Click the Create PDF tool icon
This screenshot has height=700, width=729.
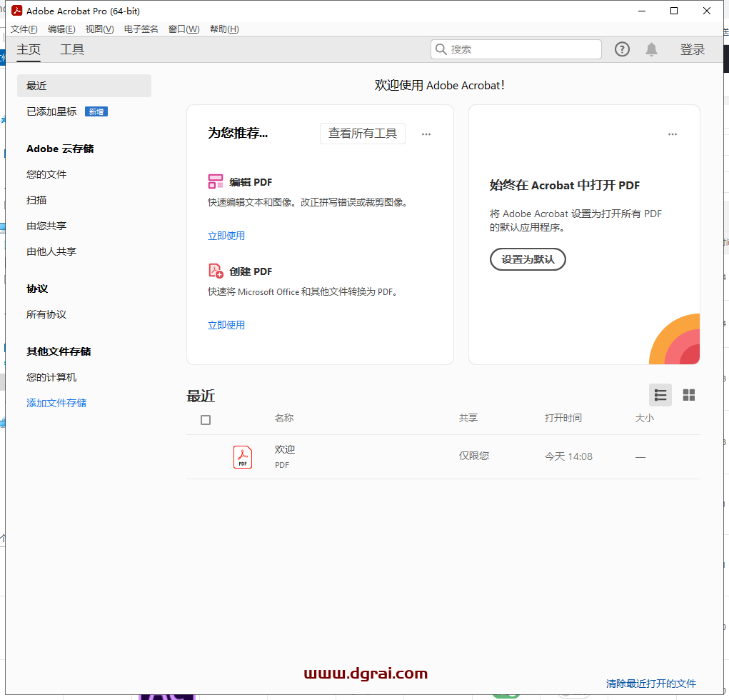[216, 271]
